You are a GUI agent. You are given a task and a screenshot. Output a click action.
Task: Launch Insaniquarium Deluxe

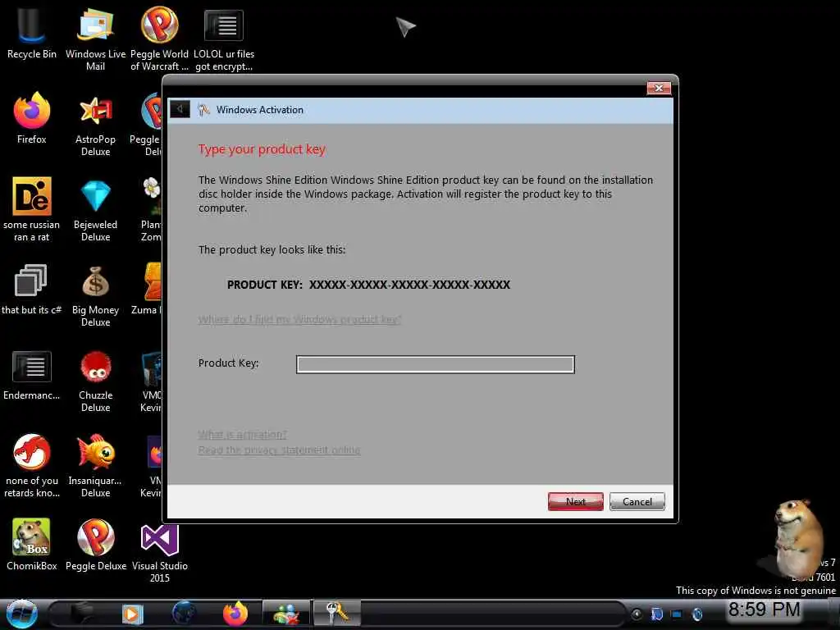95,466
